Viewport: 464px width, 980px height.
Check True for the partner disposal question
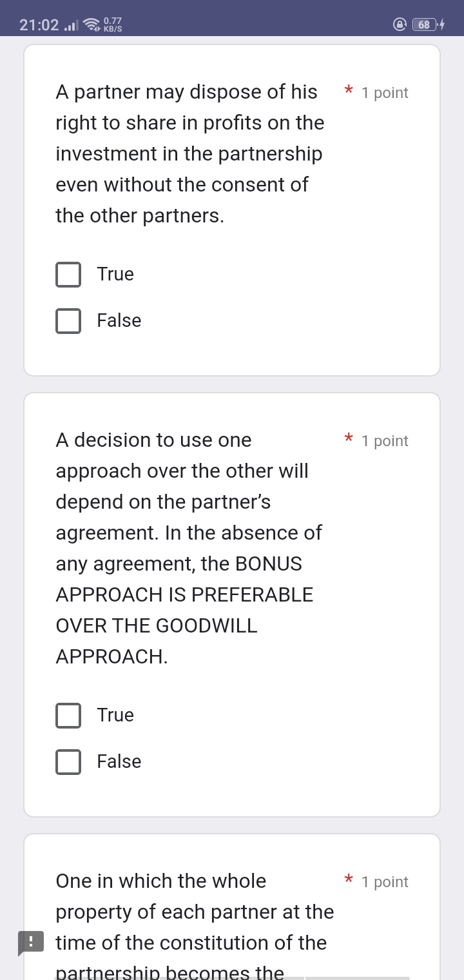click(68, 274)
